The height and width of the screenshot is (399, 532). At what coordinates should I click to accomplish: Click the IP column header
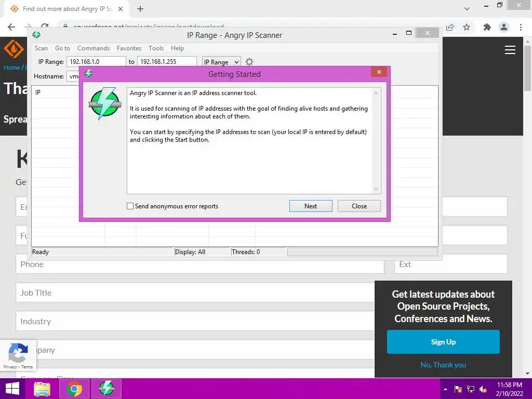click(x=38, y=92)
